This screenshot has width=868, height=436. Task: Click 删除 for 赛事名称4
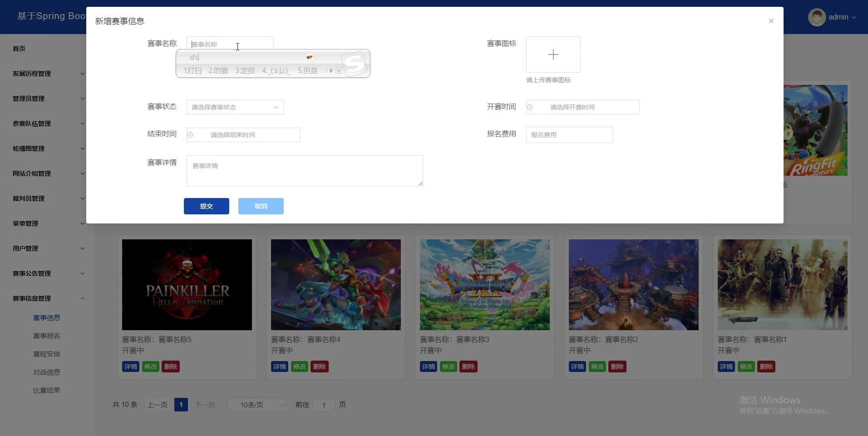click(320, 367)
